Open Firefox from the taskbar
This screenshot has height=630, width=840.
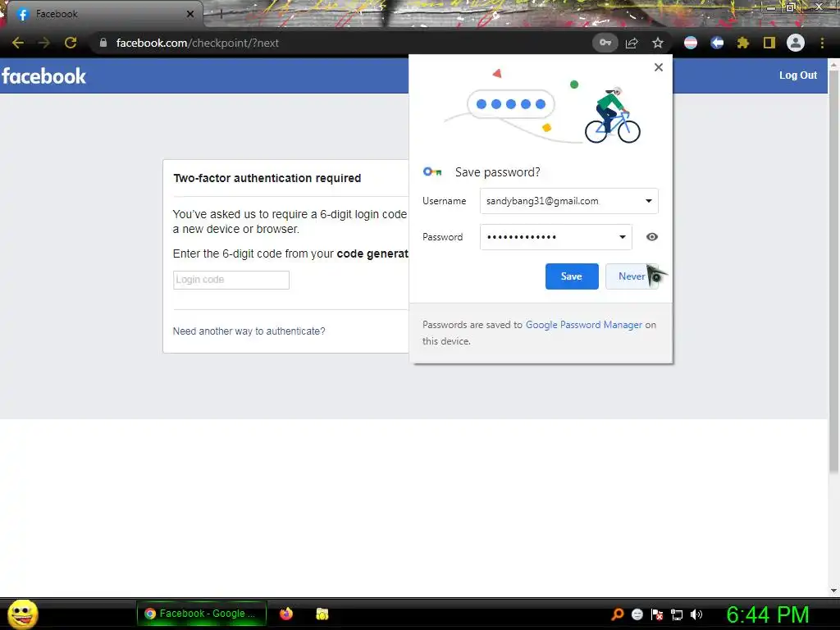pos(286,614)
